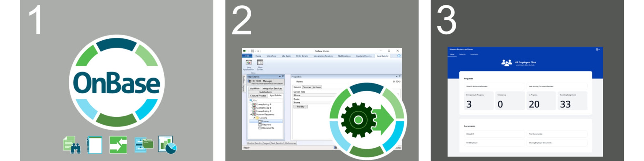Collapse the Screens folder node
644x161 pixels.
tap(254, 118)
